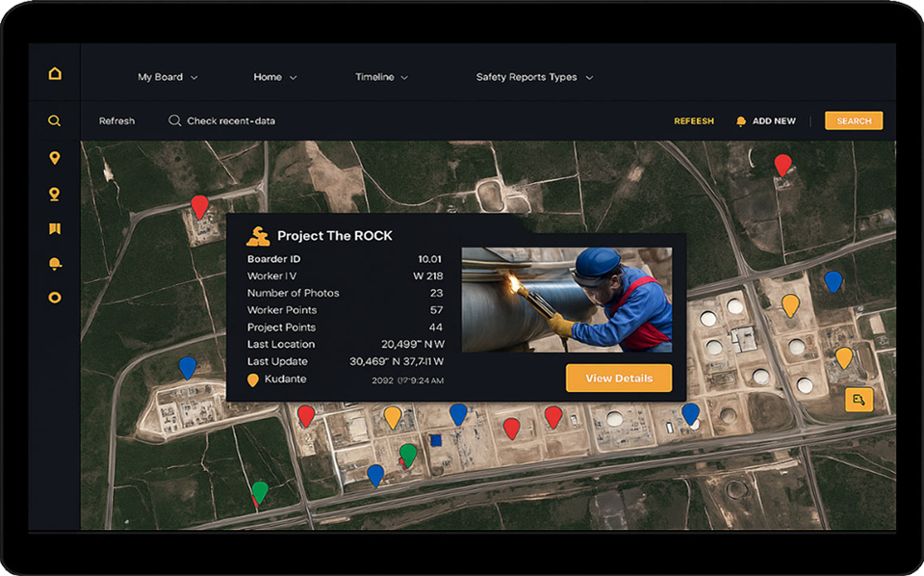Click the home icon in the sidebar
The height and width of the screenshot is (576, 924).
[55, 74]
